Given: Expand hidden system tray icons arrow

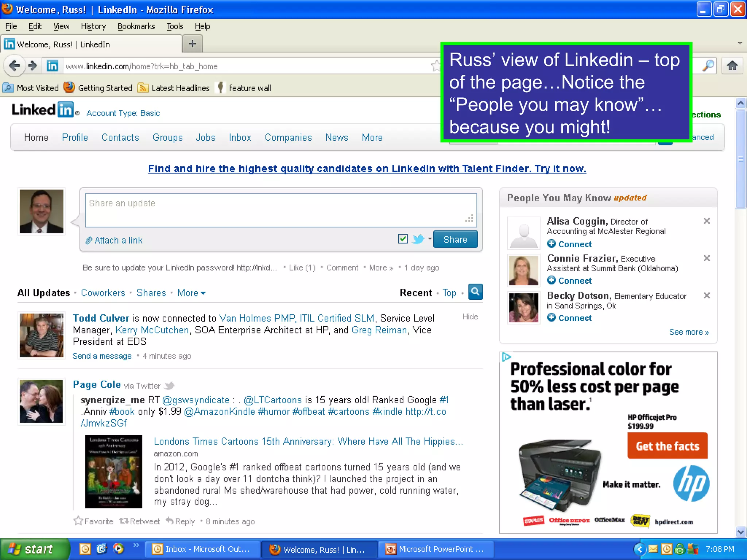Looking at the screenshot, I should coord(640,549).
